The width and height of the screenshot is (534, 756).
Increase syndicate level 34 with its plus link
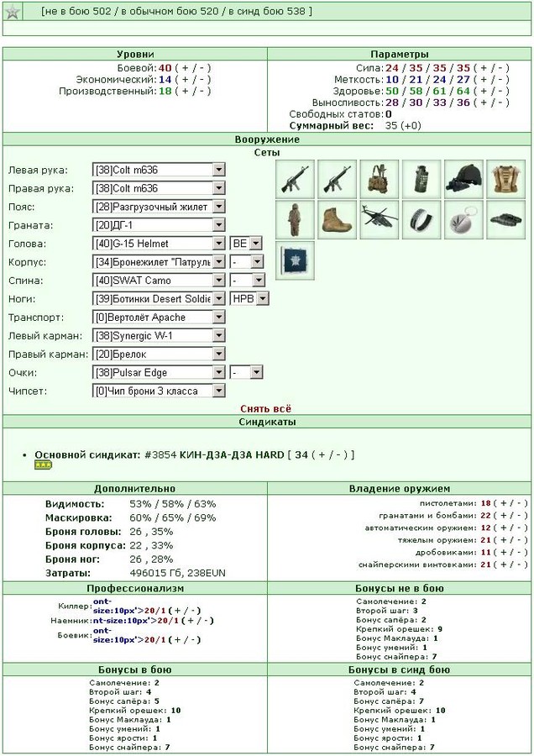(322, 454)
